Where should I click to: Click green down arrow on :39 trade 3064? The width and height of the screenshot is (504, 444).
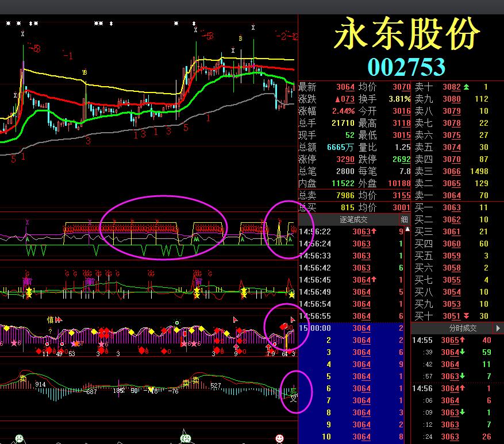[462, 352]
